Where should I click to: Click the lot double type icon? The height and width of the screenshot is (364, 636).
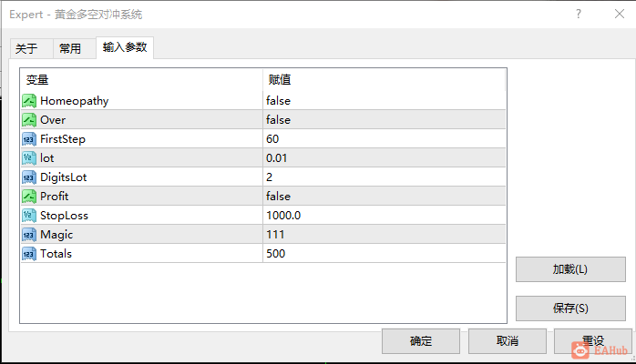29,158
